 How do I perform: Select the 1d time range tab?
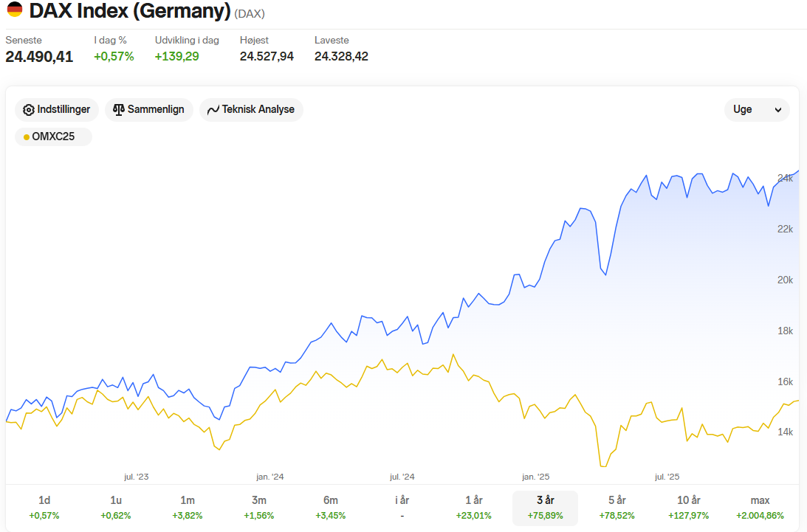(x=44, y=508)
